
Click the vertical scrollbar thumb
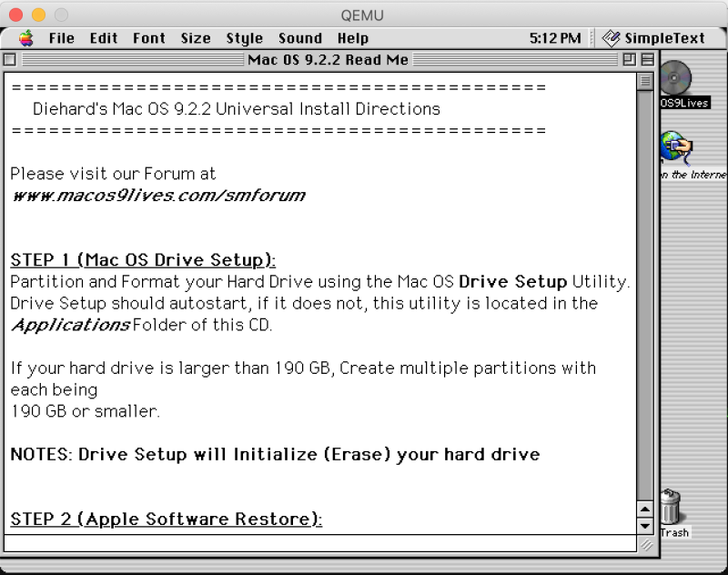645,81
